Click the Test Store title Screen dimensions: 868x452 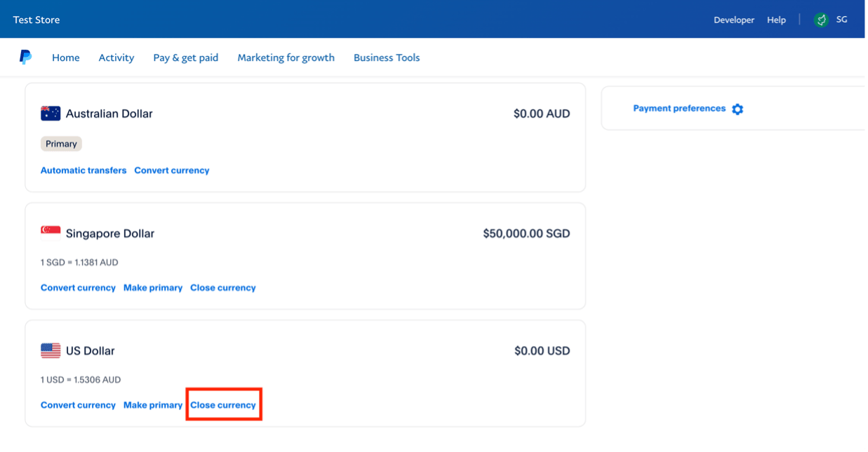[36, 20]
